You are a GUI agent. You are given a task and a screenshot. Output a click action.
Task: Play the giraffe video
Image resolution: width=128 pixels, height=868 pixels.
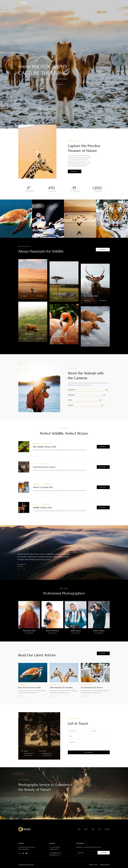[37, 152]
